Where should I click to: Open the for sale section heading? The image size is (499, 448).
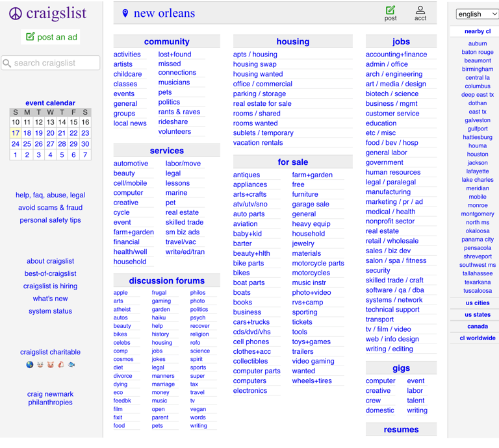(293, 162)
